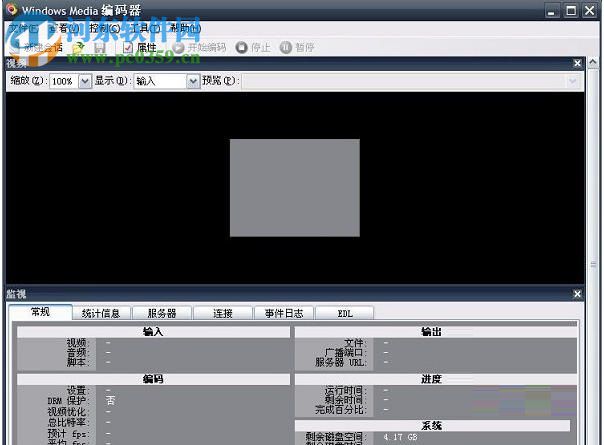Click the 服务器 URL label

[x=341, y=363]
